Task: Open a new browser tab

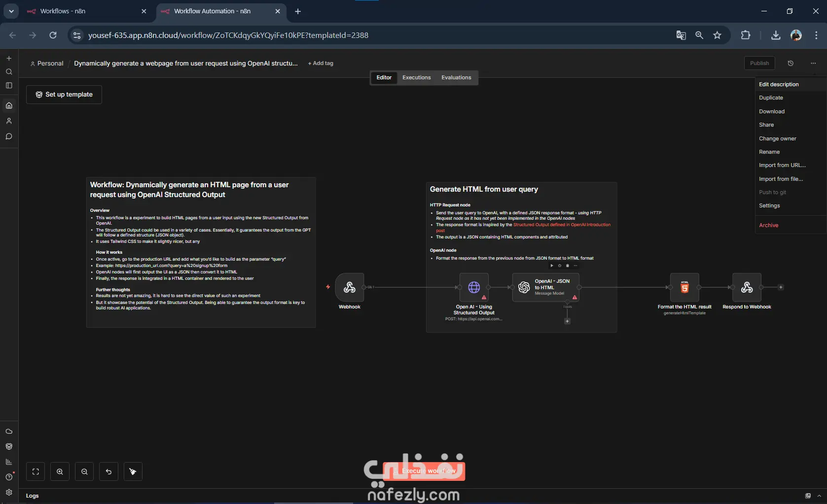Action: (x=298, y=11)
